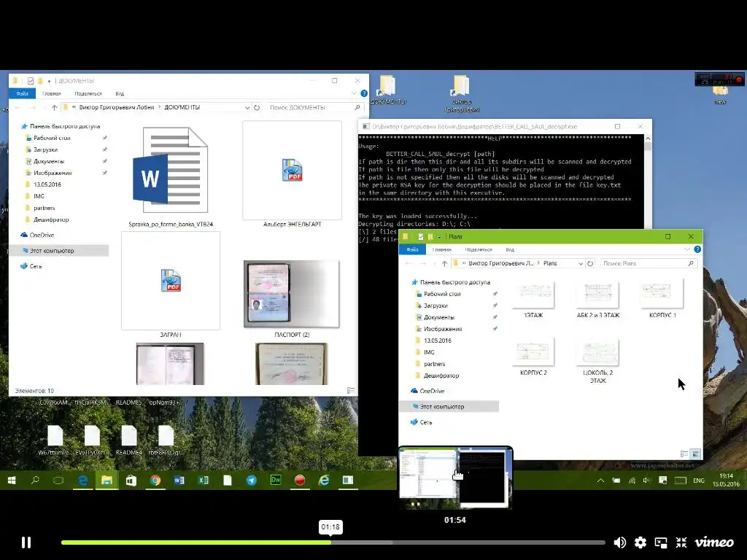This screenshot has width=747, height=560.
Task: Open address history dropdown in Plans window
Action: coord(581,263)
